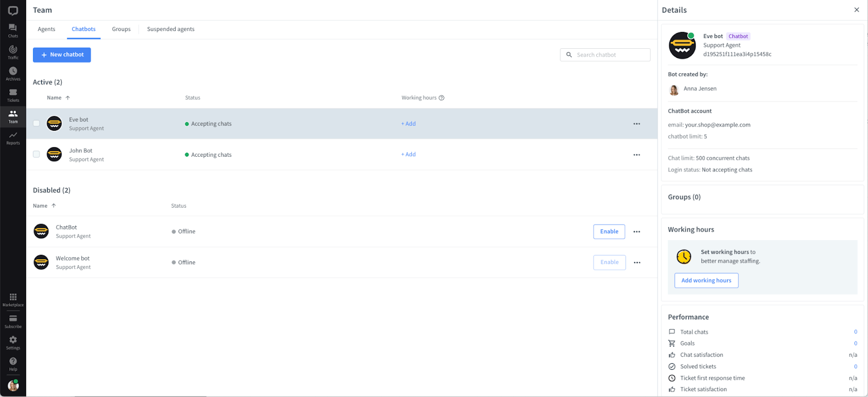This screenshot has width=868, height=397.
Task: Sort Disabled list by Name
Action: [x=44, y=206]
